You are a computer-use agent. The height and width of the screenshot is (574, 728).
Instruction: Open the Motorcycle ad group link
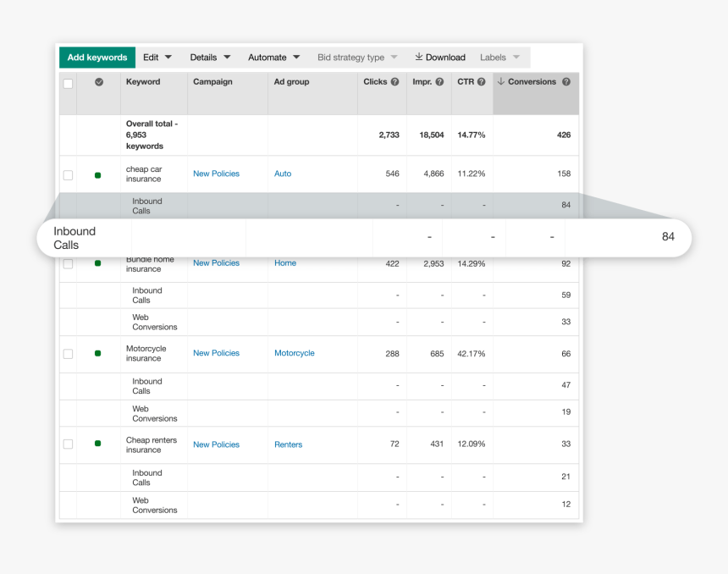coord(294,353)
